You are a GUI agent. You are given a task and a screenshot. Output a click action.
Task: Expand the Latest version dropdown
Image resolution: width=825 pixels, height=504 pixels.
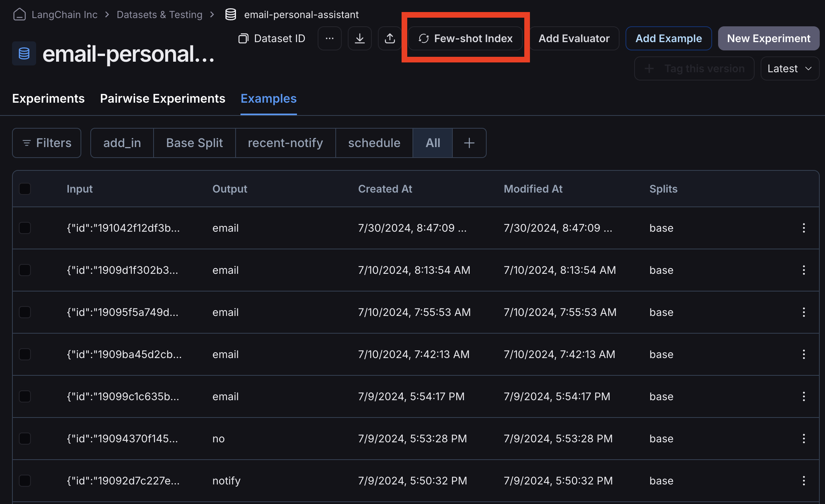[x=790, y=68]
